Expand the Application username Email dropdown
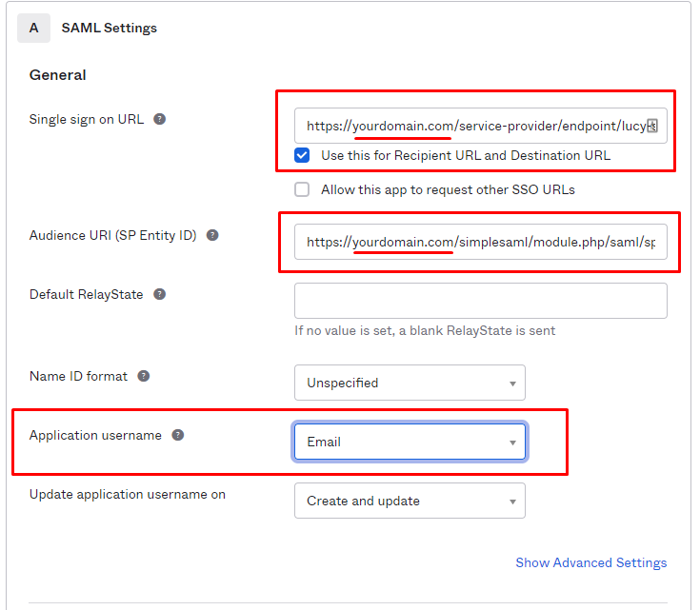 [x=410, y=442]
